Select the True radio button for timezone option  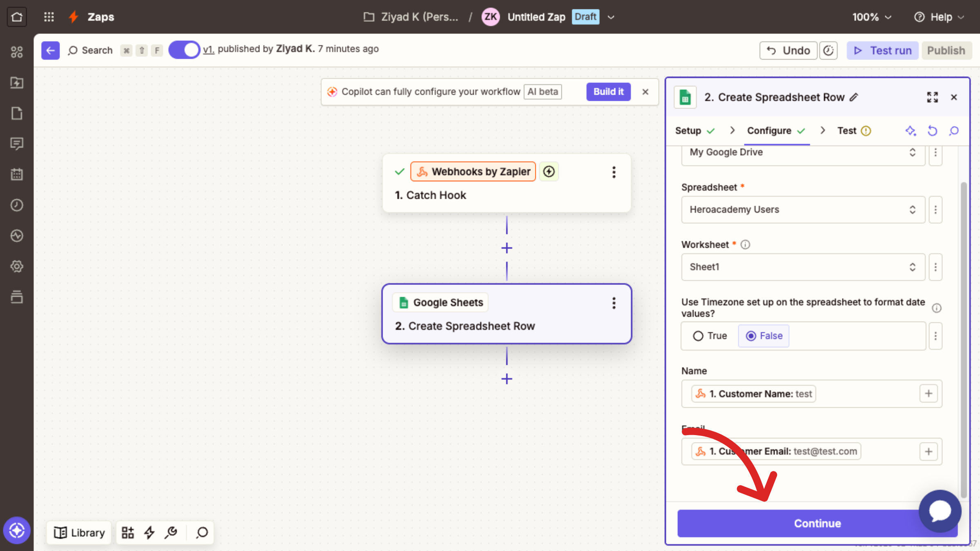pos(698,335)
